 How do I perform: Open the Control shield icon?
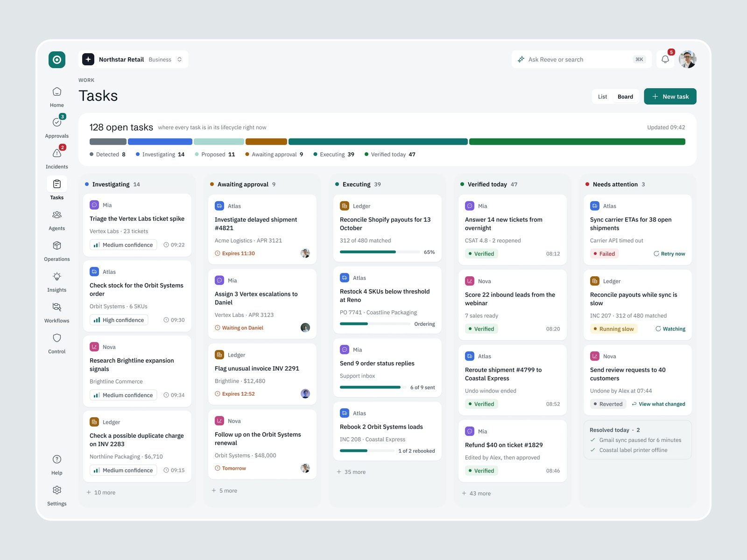pos(57,338)
